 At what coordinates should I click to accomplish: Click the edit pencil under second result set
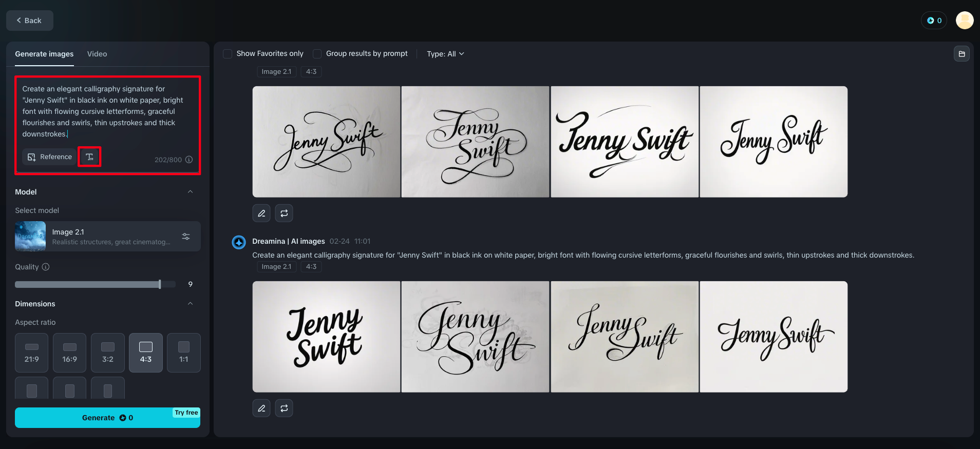point(261,408)
